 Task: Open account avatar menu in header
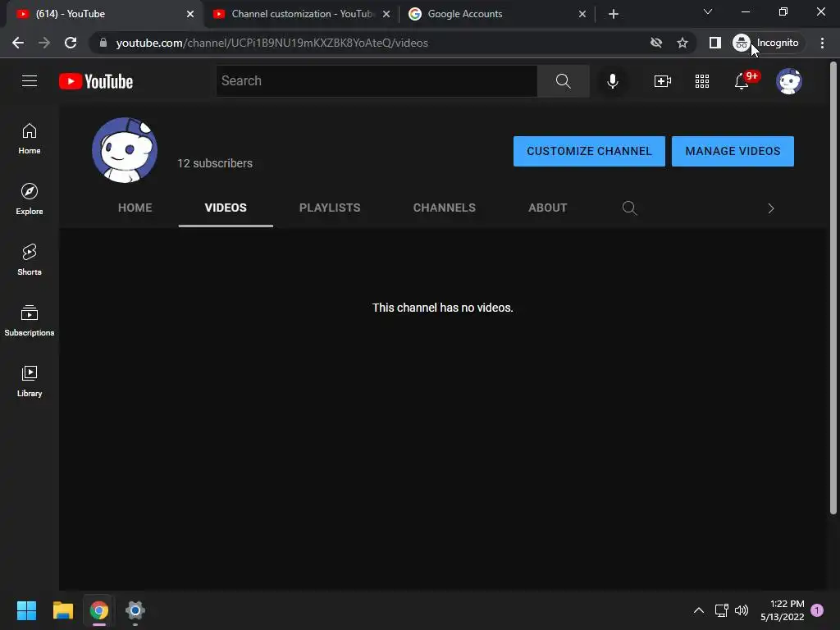pos(788,81)
